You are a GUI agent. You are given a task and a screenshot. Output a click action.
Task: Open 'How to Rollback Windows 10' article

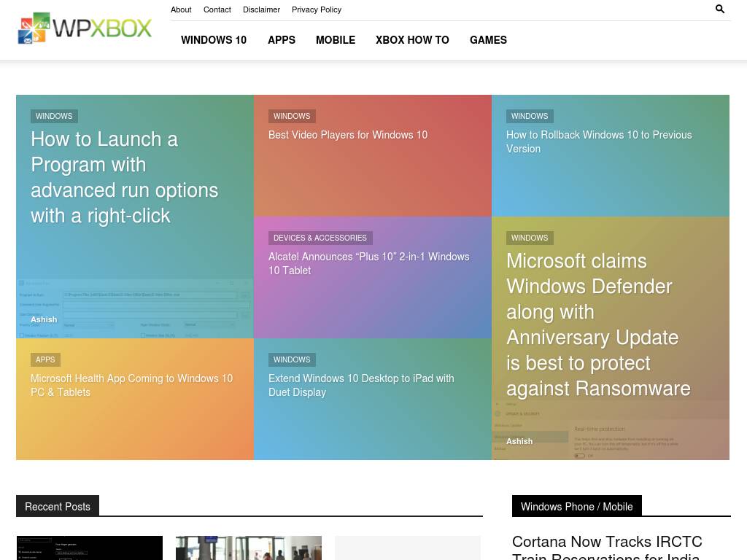[x=599, y=141]
